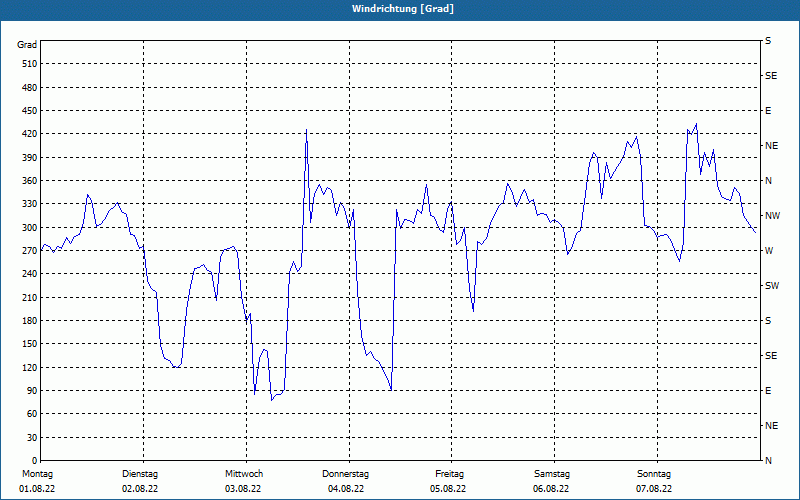Click the "Grad" unit label on the axis
800x500 pixels.
(x=27, y=45)
